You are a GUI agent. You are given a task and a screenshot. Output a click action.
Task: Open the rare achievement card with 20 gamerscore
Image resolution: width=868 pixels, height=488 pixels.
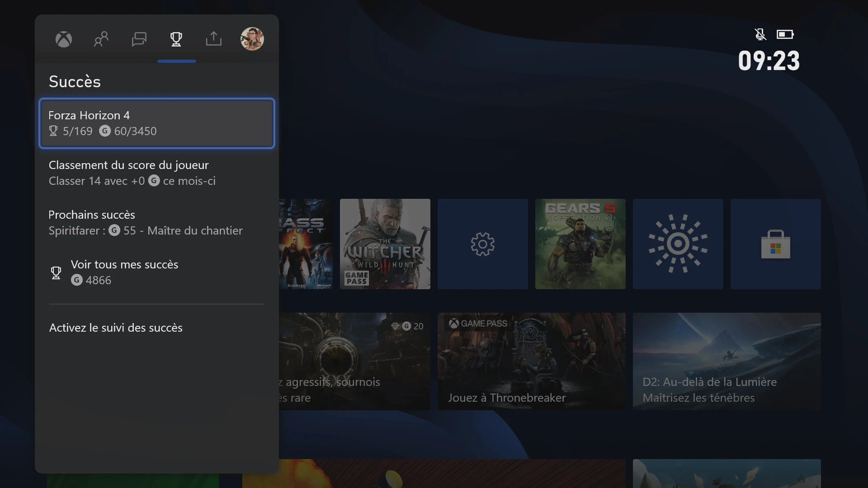coord(355,361)
